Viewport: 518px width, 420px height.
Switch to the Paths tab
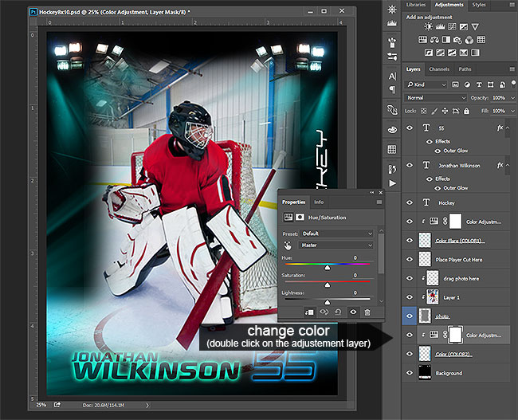click(x=465, y=69)
